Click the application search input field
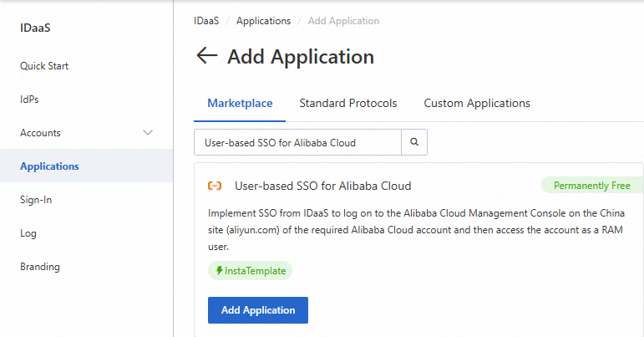 point(297,142)
